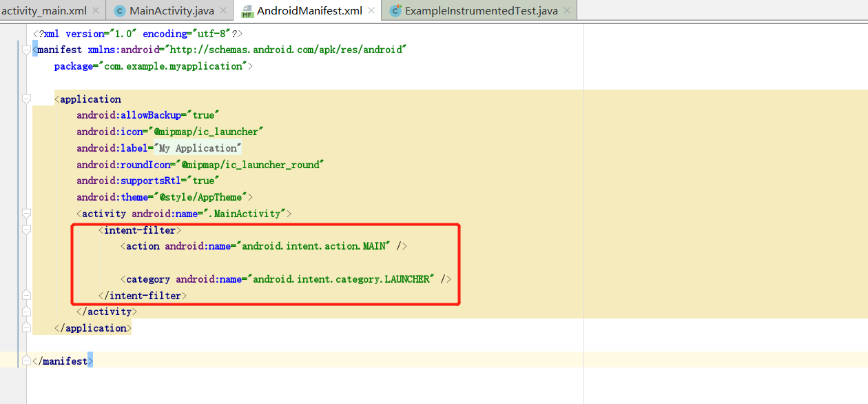Click the test class icon on ExampleInstrumentedTest.java tab

(x=395, y=11)
